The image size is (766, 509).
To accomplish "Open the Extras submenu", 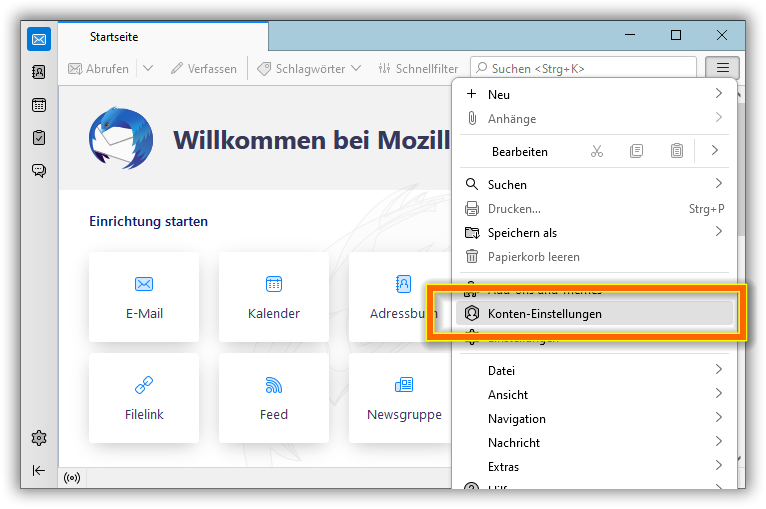I will [594, 467].
